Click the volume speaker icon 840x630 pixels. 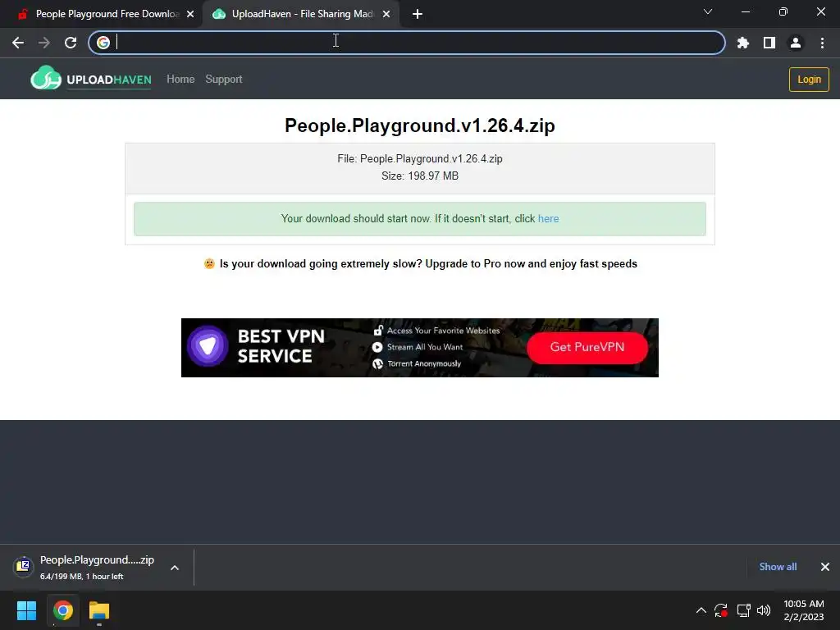pos(764,610)
